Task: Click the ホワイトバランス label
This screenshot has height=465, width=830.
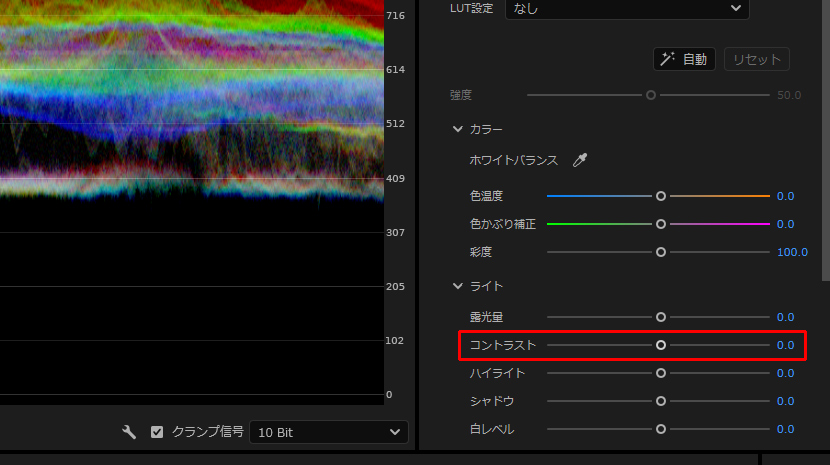Action: point(513,160)
